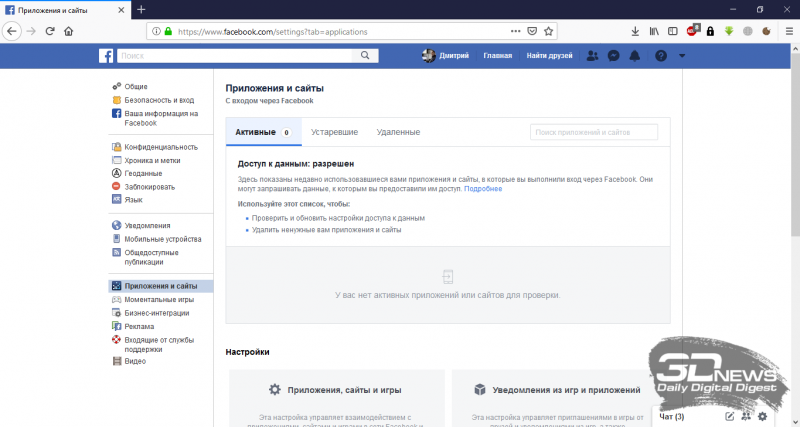Open site information icon in address bar
This screenshot has width=800, height=427.
click(x=157, y=32)
